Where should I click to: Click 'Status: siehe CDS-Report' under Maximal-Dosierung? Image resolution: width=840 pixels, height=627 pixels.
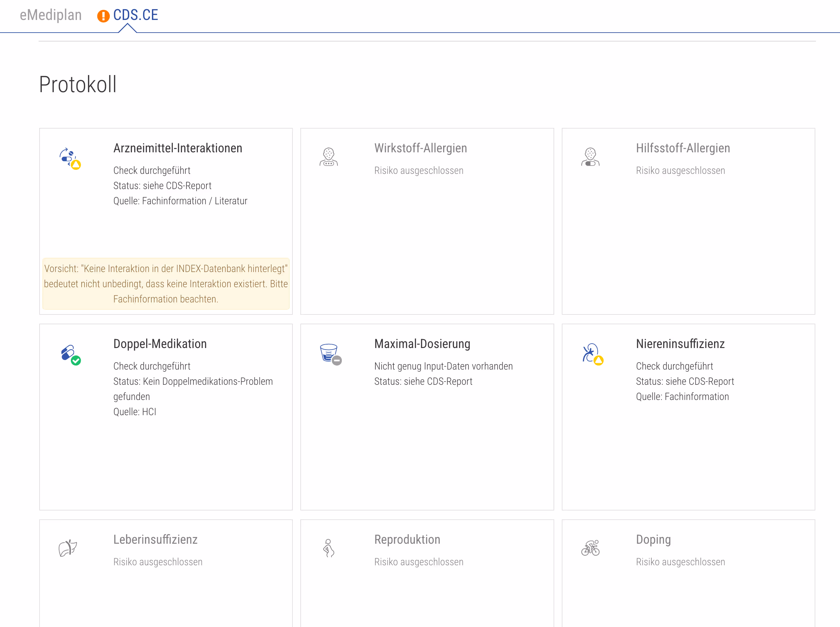point(423,382)
